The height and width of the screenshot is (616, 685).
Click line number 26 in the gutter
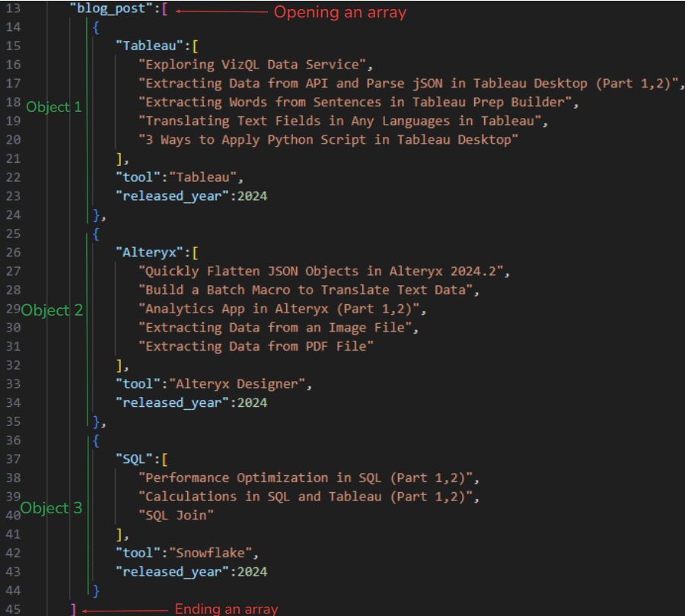[14, 252]
